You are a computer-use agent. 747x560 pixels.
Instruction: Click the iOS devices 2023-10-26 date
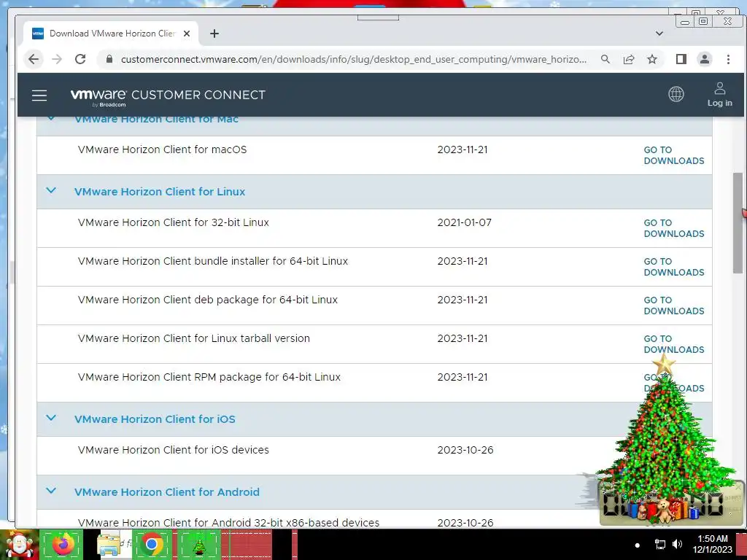pos(465,449)
